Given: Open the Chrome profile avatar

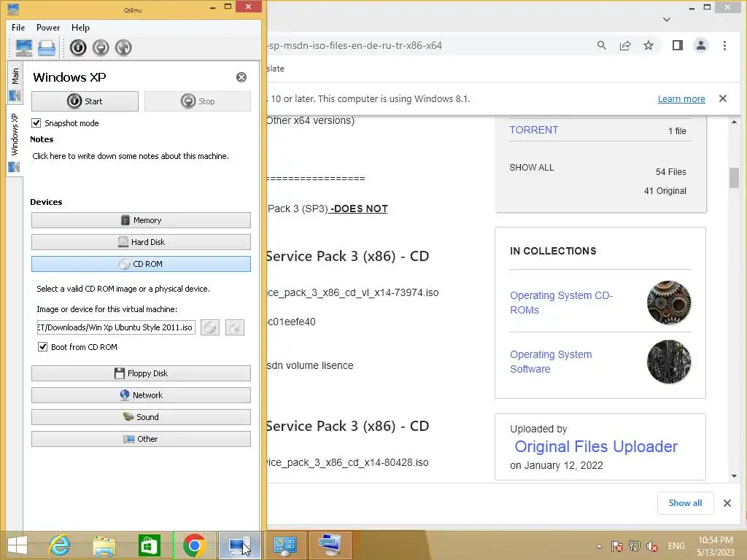Looking at the screenshot, I should (x=701, y=45).
